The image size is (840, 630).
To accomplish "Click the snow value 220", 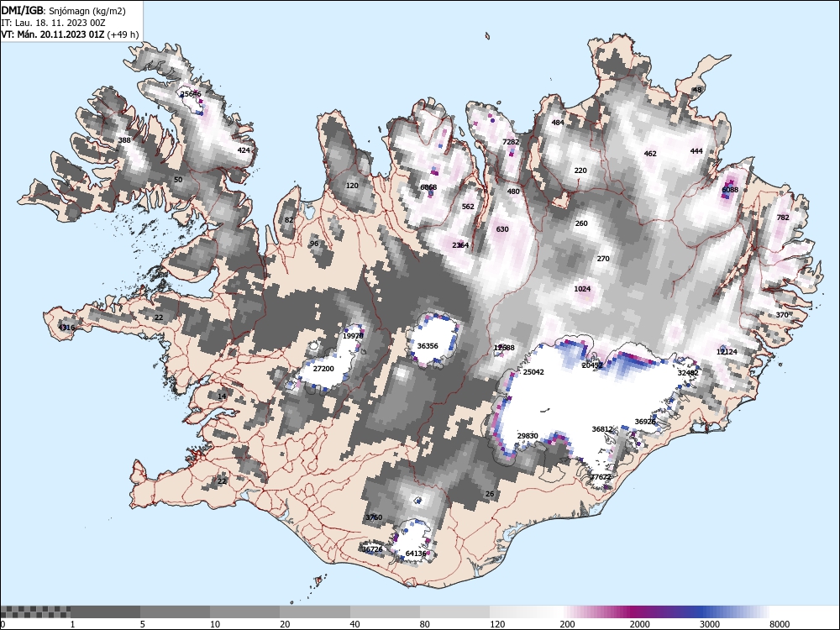I will coord(580,171).
